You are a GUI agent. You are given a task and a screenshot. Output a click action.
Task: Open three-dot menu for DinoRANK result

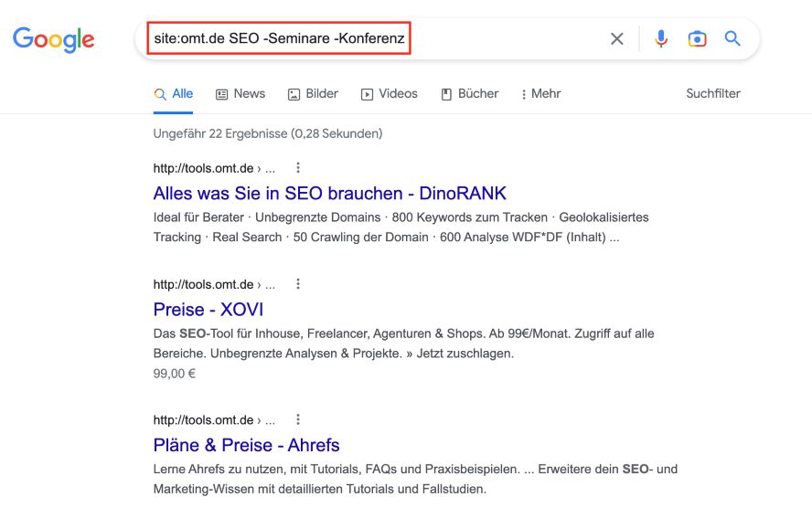point(298,168)
